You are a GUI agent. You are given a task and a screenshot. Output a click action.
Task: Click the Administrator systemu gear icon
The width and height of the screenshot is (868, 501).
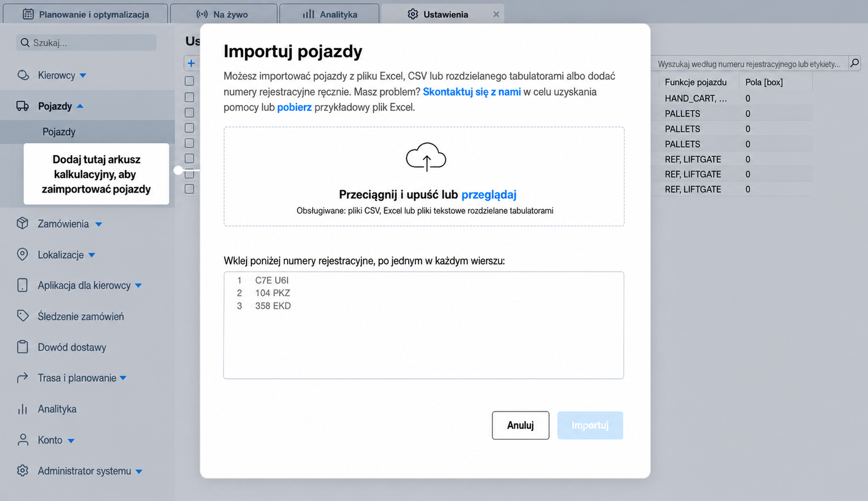coord(23,471)
